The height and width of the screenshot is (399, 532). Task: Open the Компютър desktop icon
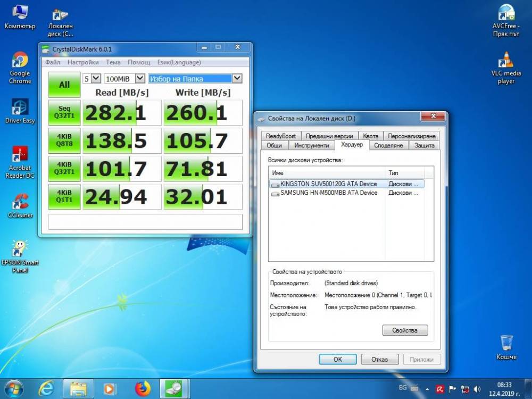pyautogui.click(x=20, y=18)
